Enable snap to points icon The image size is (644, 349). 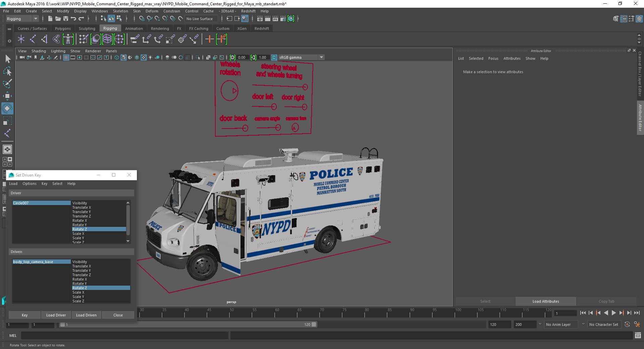157,19
